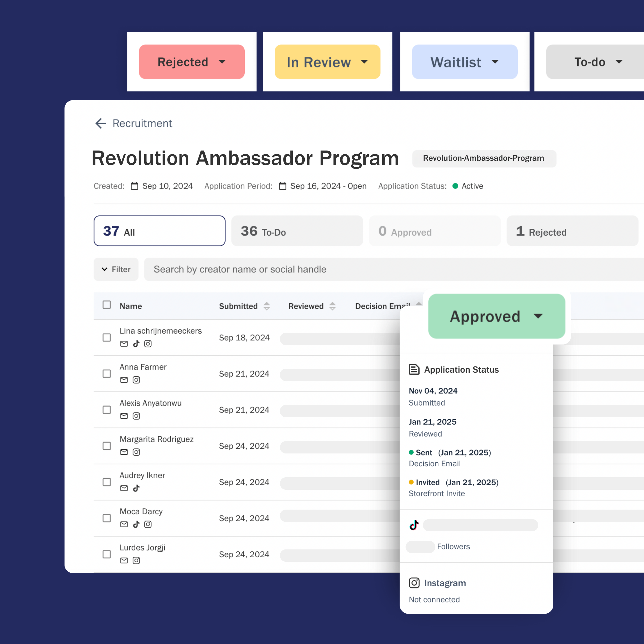Click the Followers label in the panel

[x=453, y=546]
